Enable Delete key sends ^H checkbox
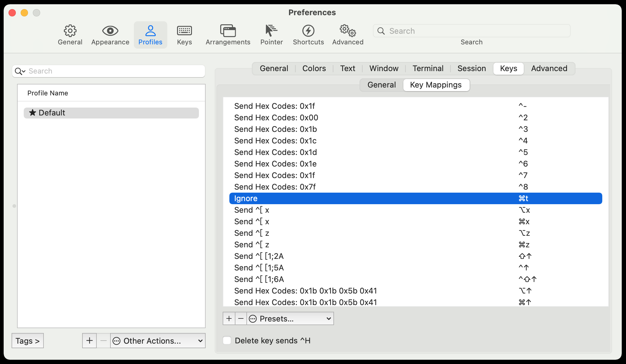 (227, 340)
